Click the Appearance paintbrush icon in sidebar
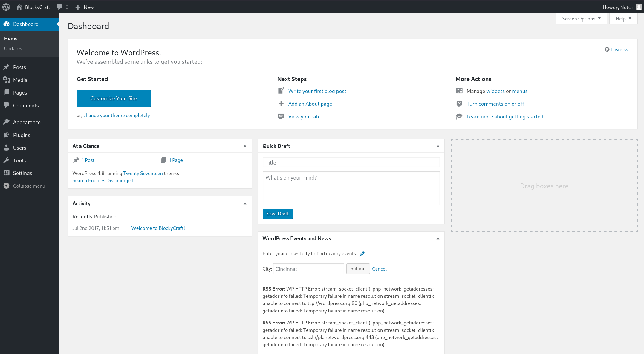Screen dimensions: 644x354 coord(7,122)
